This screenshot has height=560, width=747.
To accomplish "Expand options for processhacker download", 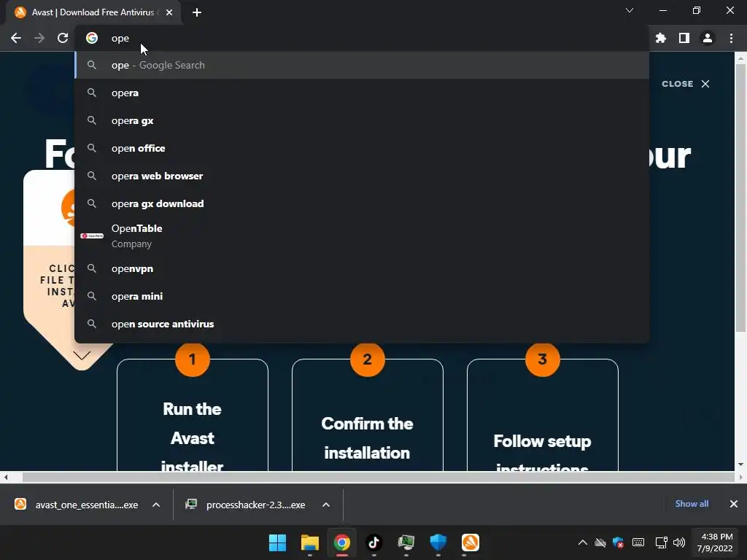I will (x=326, y=505).
